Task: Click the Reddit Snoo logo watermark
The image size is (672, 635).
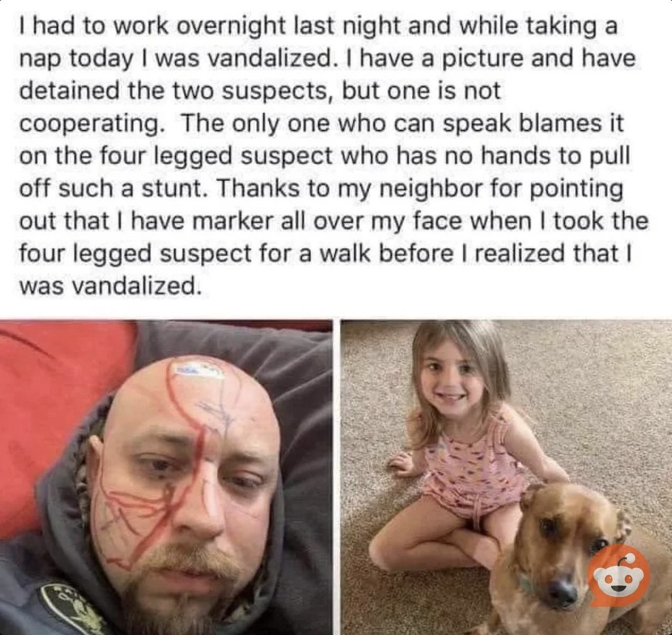Action: point(618,575)
